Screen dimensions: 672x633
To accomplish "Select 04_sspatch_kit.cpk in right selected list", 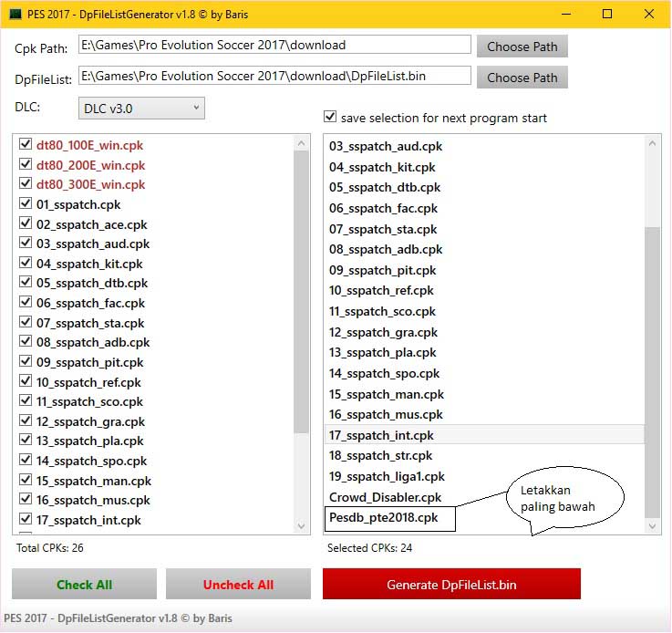I will 484,167.
